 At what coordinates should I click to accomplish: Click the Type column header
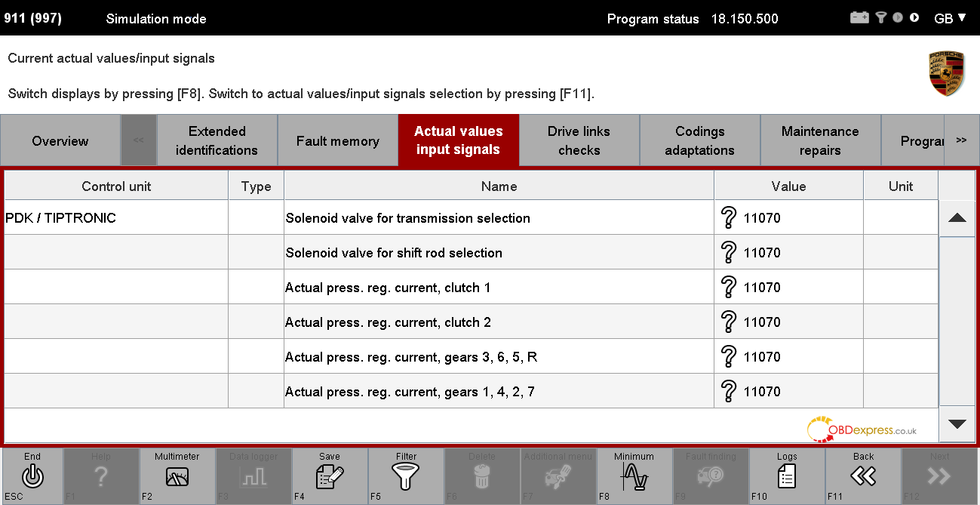(x=257, y=186)
